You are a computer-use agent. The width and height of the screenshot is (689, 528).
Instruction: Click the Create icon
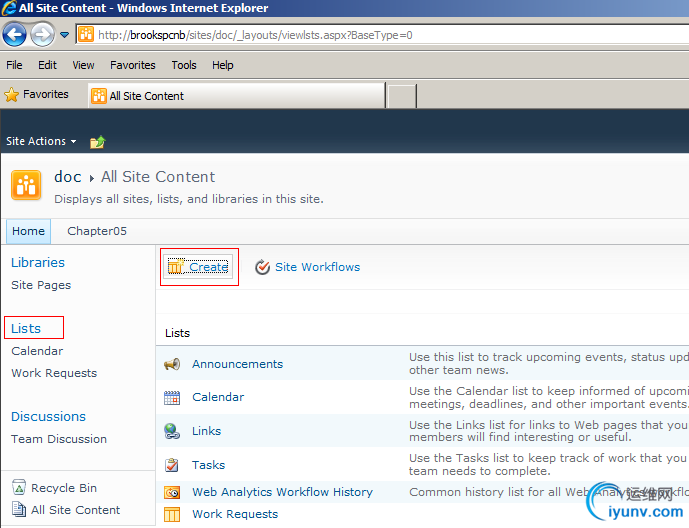click(176, 266)
